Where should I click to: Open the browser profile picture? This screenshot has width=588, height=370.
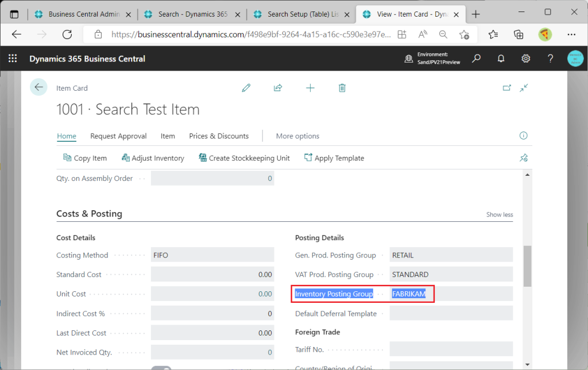point(545,34)
